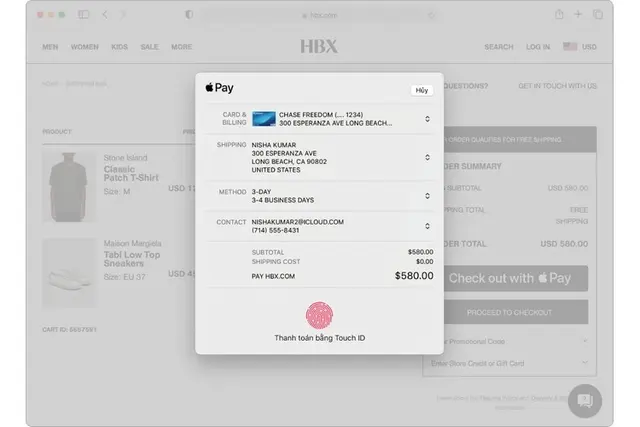
Task: Click the HBX logo
Action: tap(319, 46)
